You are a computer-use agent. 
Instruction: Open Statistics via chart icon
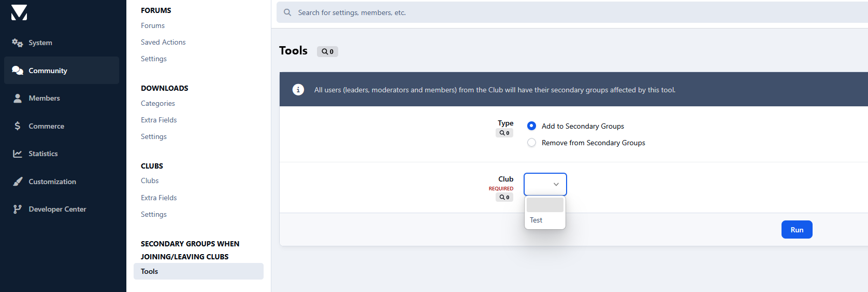tap(18, 154)
